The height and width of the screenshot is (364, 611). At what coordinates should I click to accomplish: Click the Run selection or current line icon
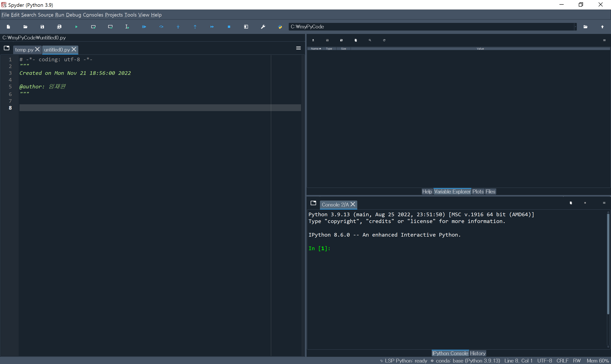point(127,27)
